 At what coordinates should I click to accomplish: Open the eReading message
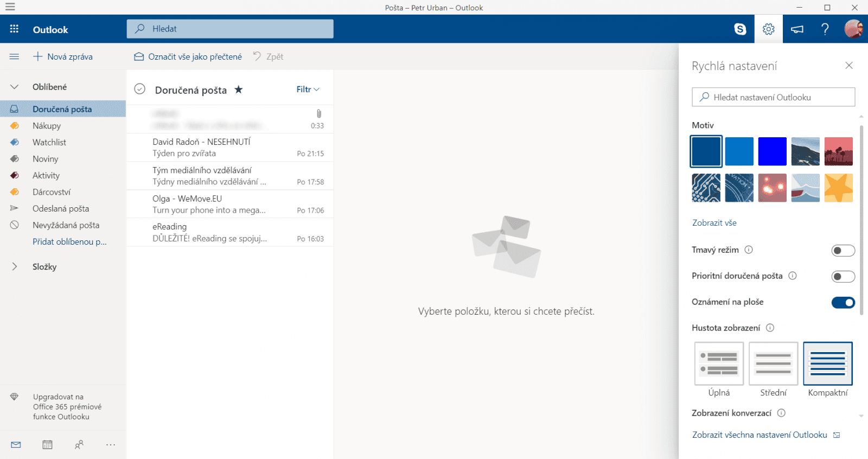coord(230,232)
